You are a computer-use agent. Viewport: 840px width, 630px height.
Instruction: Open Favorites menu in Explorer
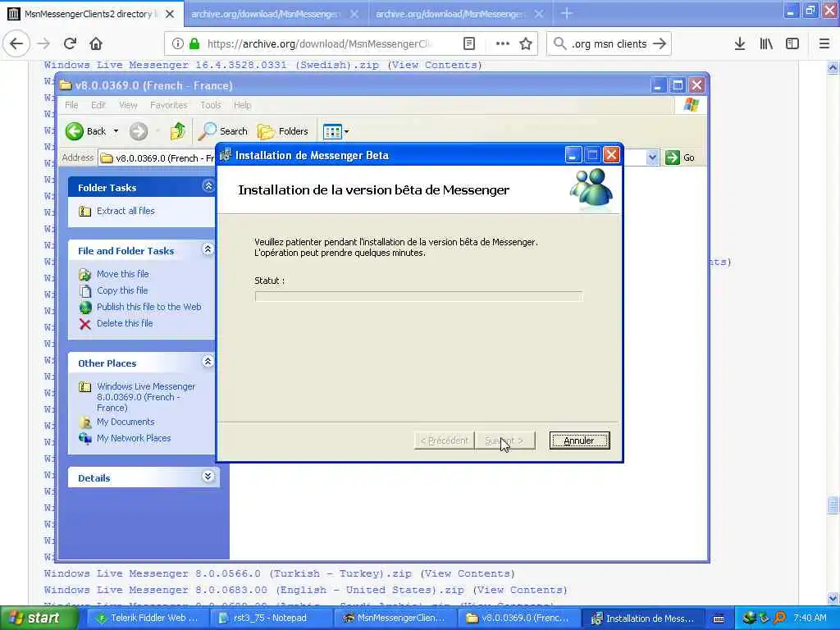click(169, 105)
